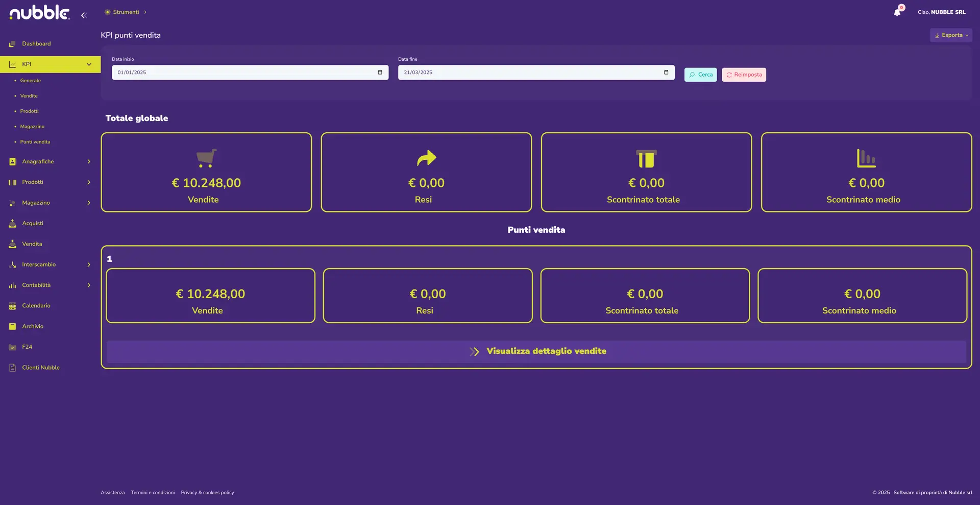Open KPI Magazzino submenu item

[32, 127]
